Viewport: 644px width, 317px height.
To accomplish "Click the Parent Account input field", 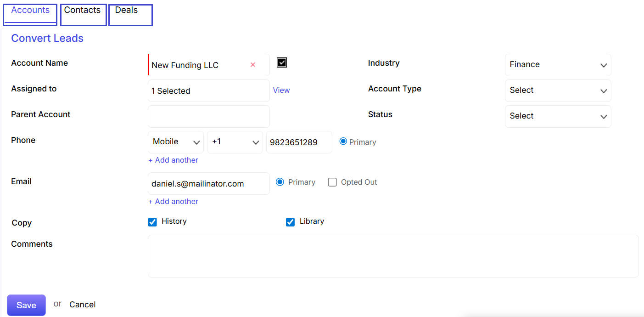I will (209, 116).
